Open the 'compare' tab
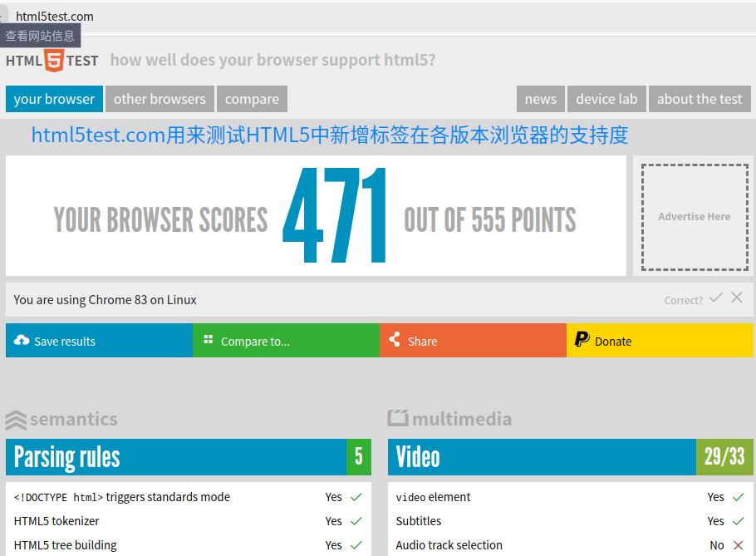This screenshot has width=756, height=556. click(253, 99)
